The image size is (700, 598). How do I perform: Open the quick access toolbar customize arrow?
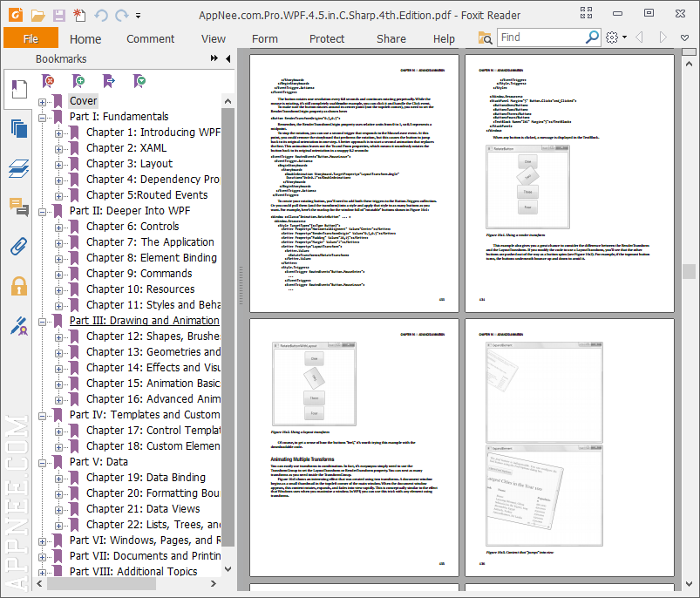click(139, 16)
